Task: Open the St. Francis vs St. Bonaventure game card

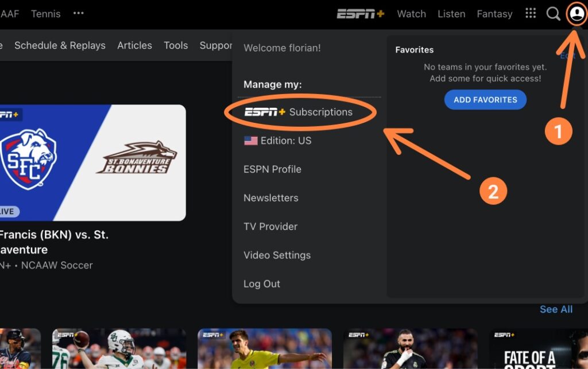Action: point(92,162)
